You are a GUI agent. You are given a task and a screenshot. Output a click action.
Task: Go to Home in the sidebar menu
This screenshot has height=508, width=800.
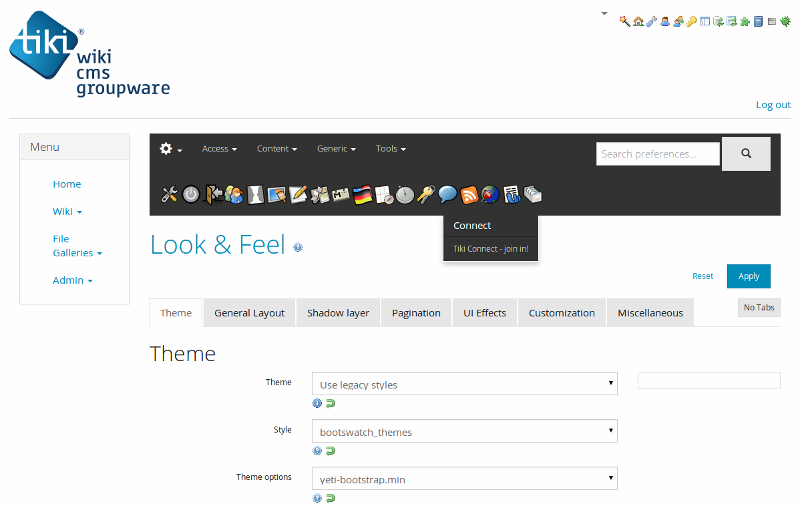pyautogui.click(x=67, y=184)
